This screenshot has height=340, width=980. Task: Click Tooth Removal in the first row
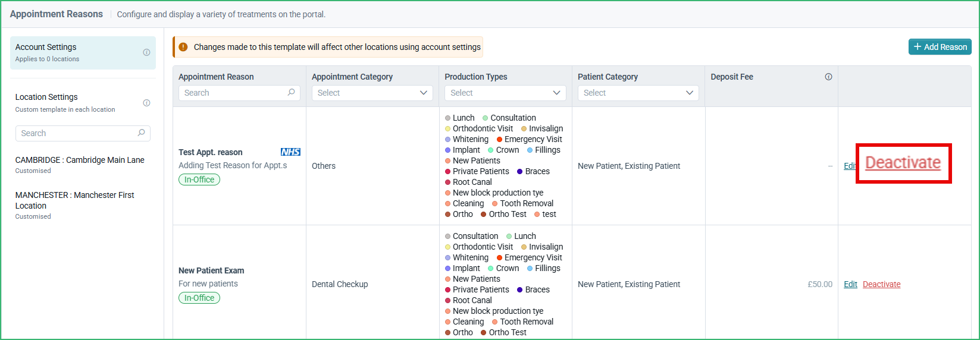pos(527,203)
